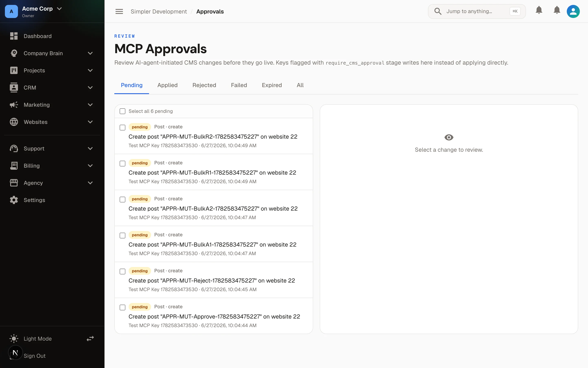This screenshot has height=368, width=588.
Task: Select the checkbox for APPR-MUT-BulkA1 post
Action: (122, 236)
